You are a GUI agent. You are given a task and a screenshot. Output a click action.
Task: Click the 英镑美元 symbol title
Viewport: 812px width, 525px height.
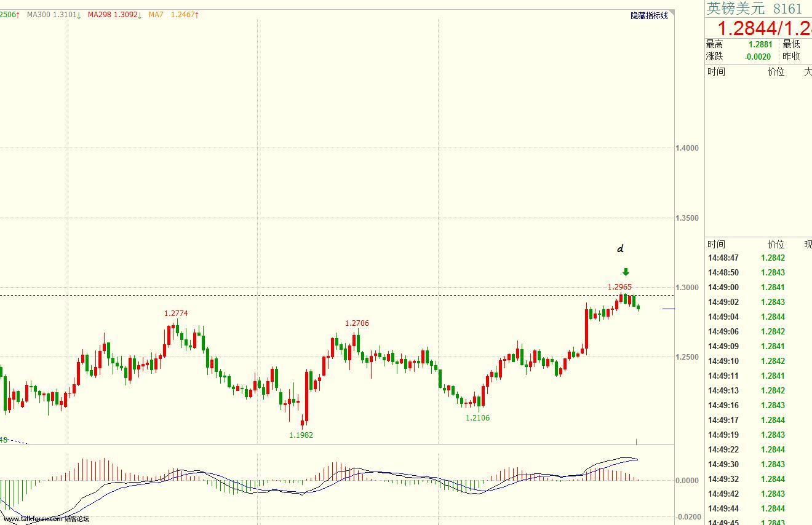point(736,8)
